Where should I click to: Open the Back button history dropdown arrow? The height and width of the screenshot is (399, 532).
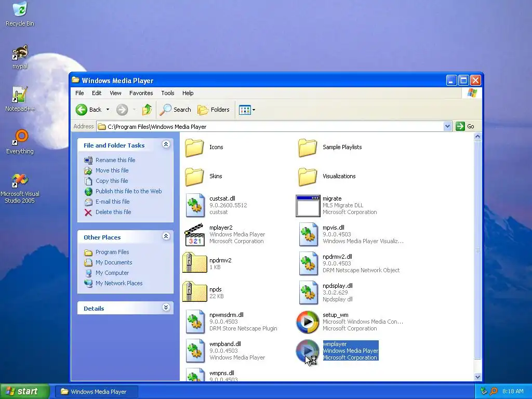108,110
